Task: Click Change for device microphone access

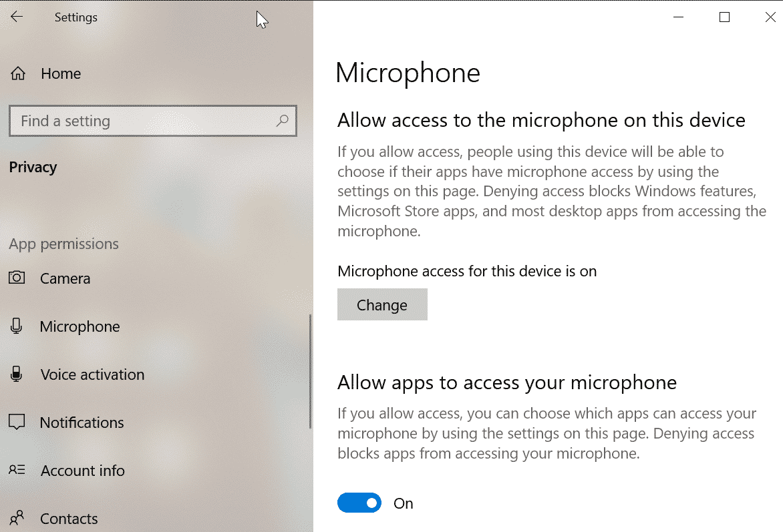Action: pos(383,304)
